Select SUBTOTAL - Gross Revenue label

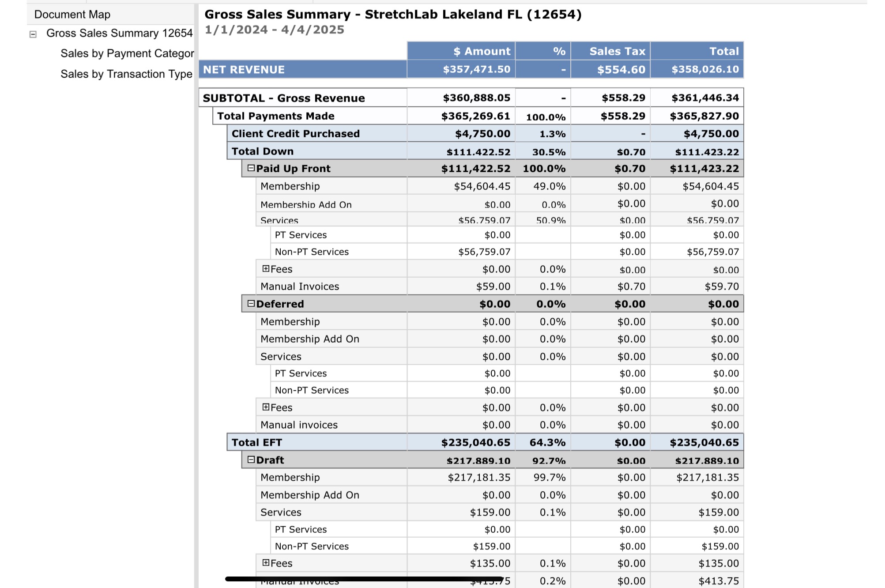click(x=284, y=98)
